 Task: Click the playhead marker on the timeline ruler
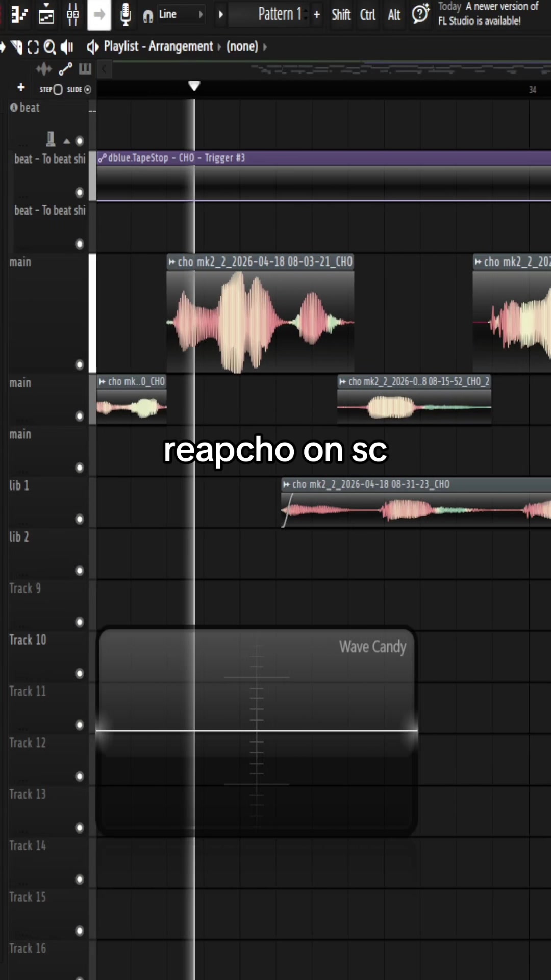pyautogui.click(x=194, y=86)
